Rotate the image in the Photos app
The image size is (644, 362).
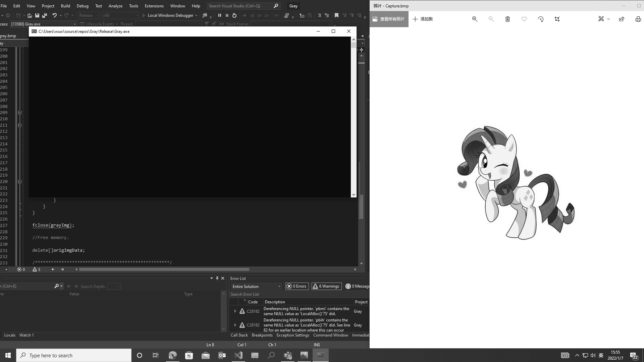point(541,19)
